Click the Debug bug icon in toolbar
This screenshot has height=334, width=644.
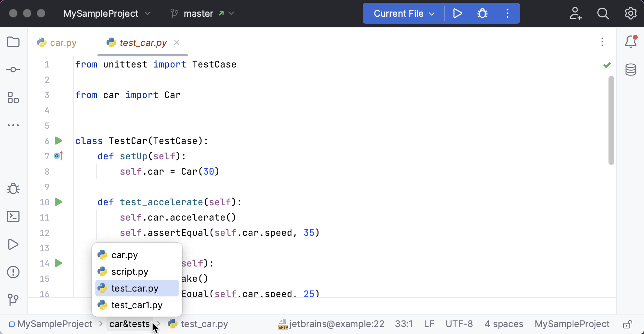[x=482, y=14]
